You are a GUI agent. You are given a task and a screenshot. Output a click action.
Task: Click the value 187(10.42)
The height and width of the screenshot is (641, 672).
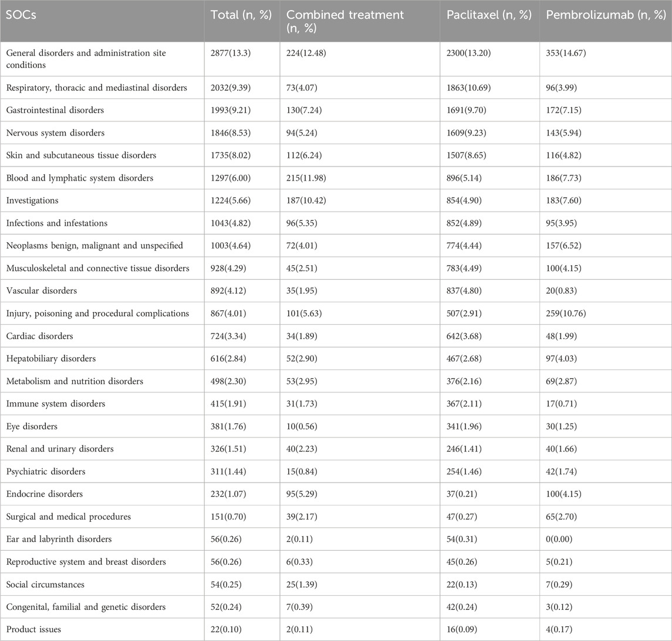(306, 201)
